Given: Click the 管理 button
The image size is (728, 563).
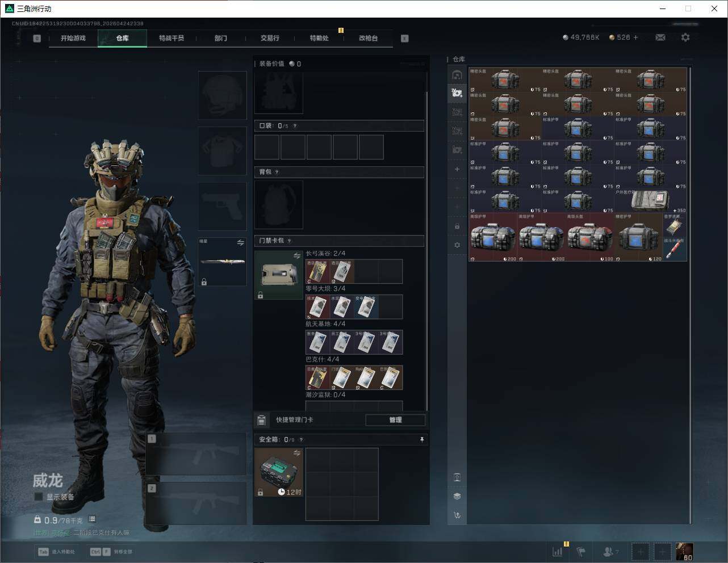Looking at the screenshot, I should point(395,420).
